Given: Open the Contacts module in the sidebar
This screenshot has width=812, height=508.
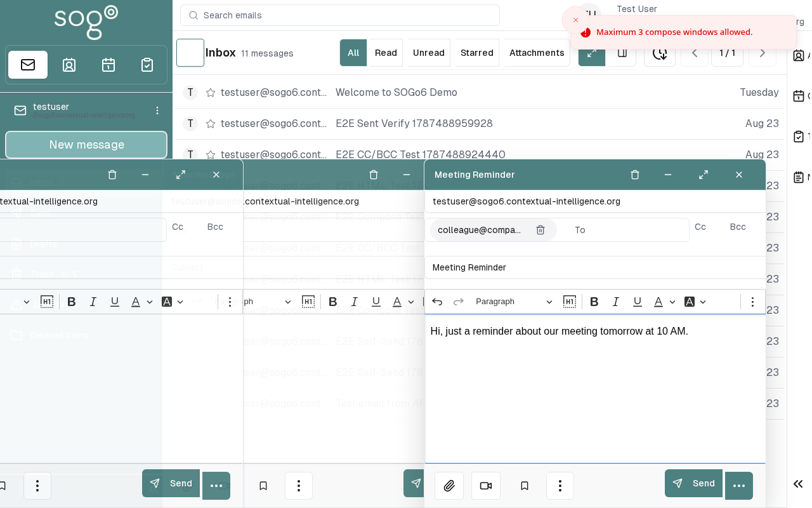Looking at the screenshot, I should [69, 65].
